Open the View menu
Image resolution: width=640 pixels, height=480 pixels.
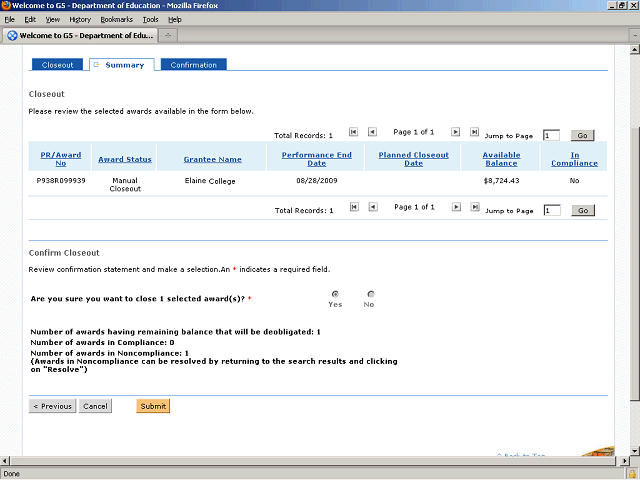52,20
